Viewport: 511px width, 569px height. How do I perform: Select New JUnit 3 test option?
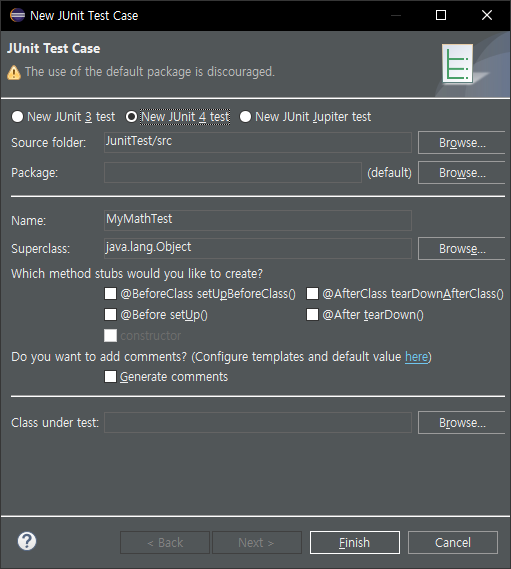64,117
